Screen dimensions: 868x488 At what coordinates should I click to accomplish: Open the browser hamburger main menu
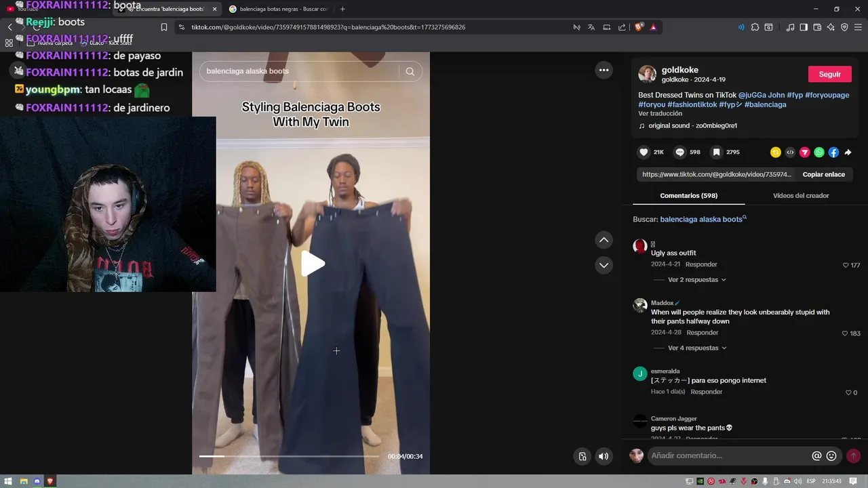tap(858, 27)
